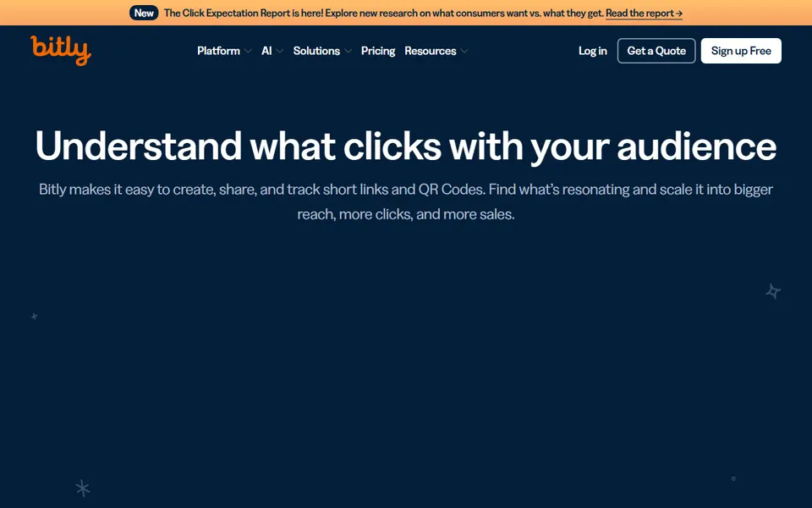Go to the Pricing page
Screen dimensions: 812x508
click(378, 51)
